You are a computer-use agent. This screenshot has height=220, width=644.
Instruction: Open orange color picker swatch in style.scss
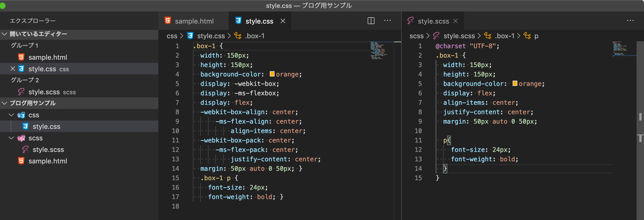point(515,83)
